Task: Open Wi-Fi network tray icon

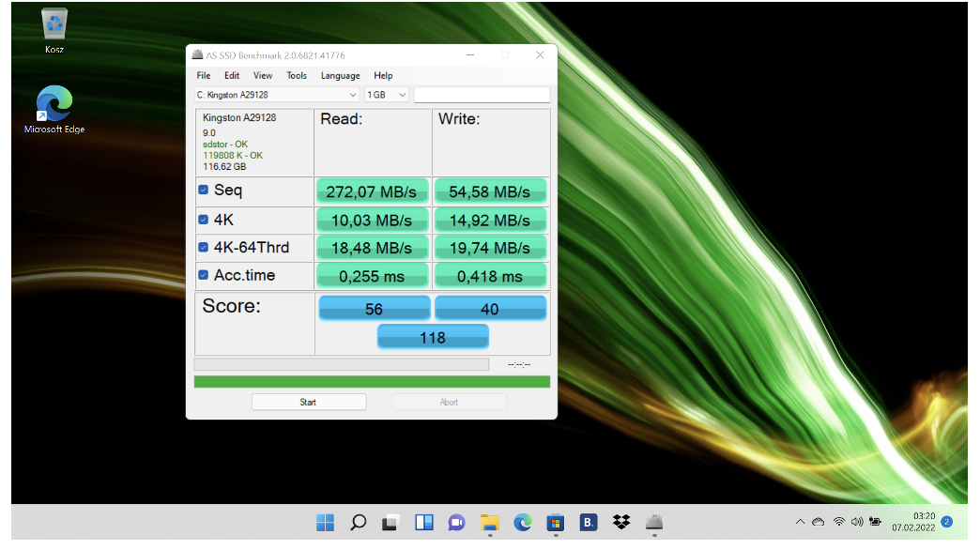Action: [x=839, y=522]
